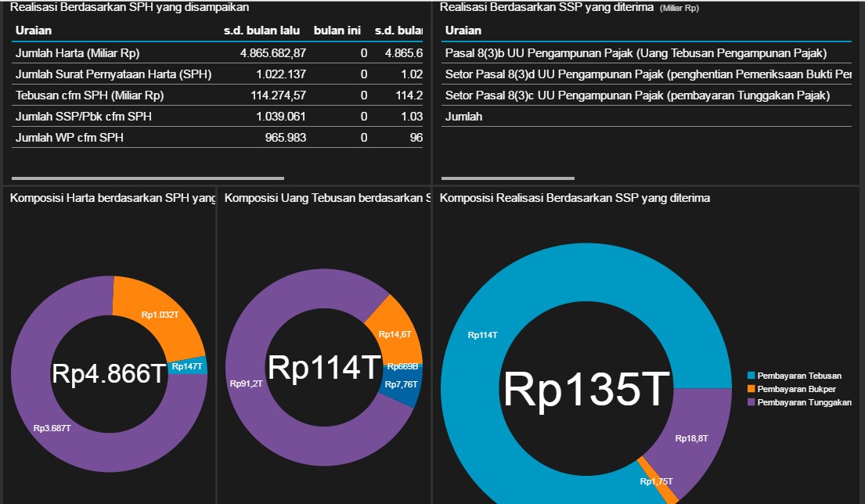Click 'Realisasi Berdasarkan SPH yang disampaikan' title
Screen dimensions: 865x504
click(130, 7)
